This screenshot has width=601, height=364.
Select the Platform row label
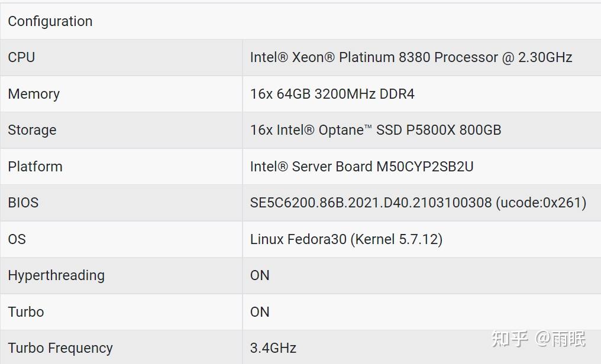tap(35, 167)
